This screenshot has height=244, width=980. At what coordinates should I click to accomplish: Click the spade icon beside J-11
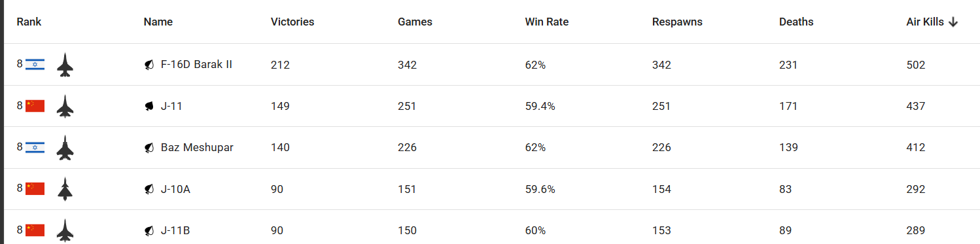(x=149, y=106)
